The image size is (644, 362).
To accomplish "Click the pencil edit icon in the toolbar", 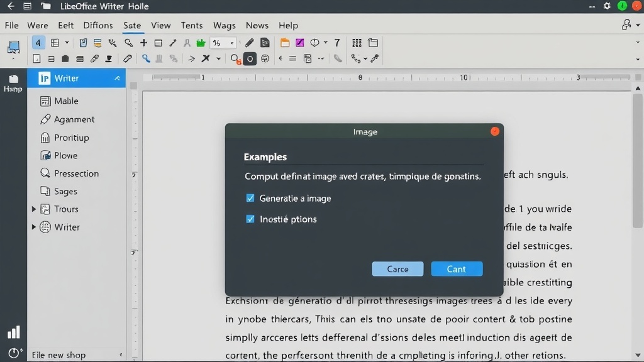I will click(x=250, y=41).
